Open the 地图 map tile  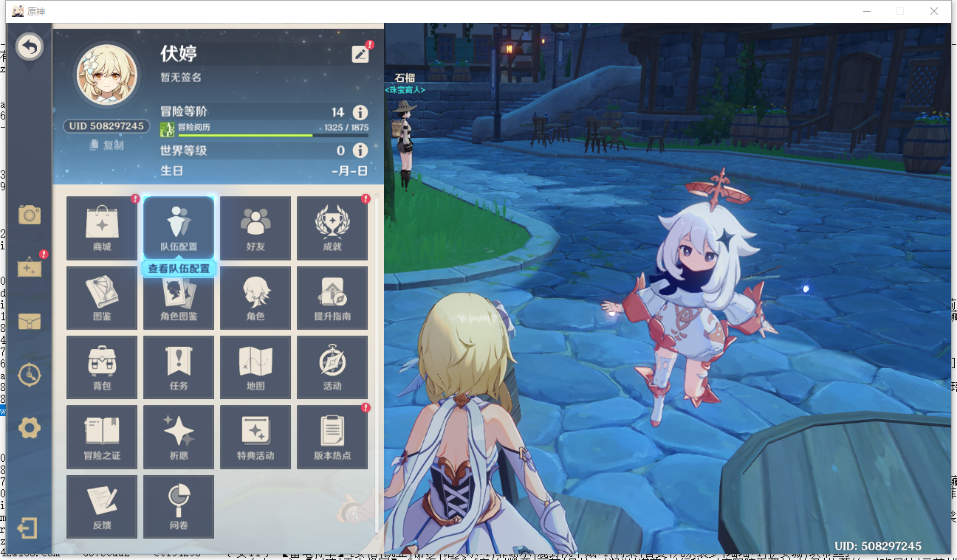click(255, 367)
